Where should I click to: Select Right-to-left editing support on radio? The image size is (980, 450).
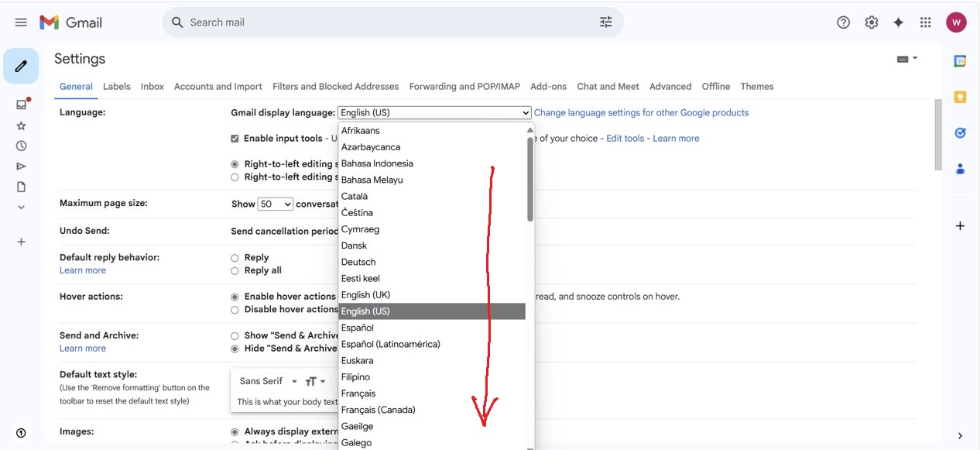coord(235,177)
